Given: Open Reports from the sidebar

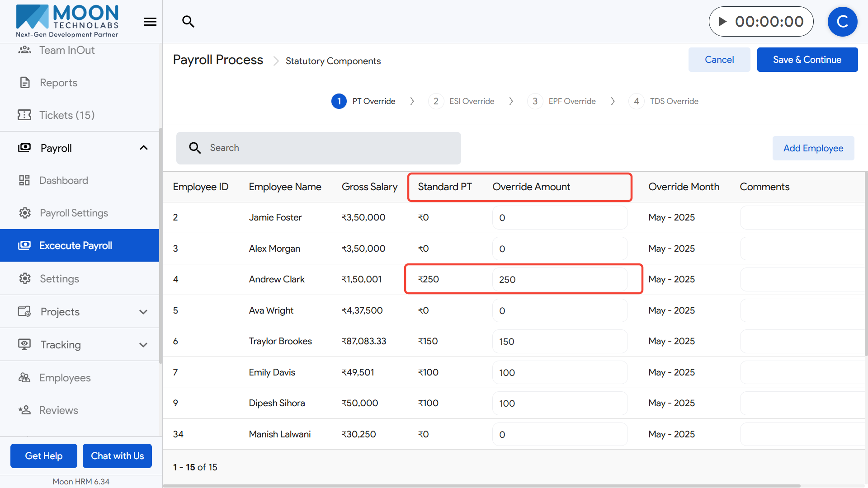Looking at the screenshot, I should point(58,83).
